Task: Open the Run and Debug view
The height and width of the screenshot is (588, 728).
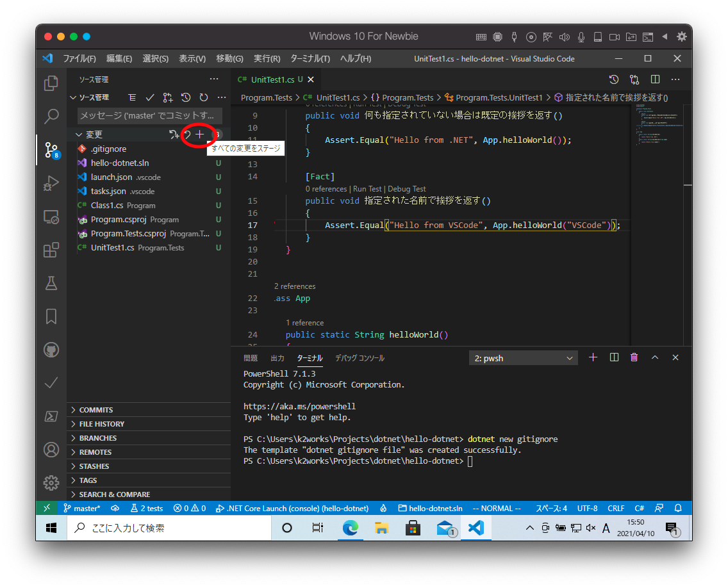Action: tap(51, 183)
